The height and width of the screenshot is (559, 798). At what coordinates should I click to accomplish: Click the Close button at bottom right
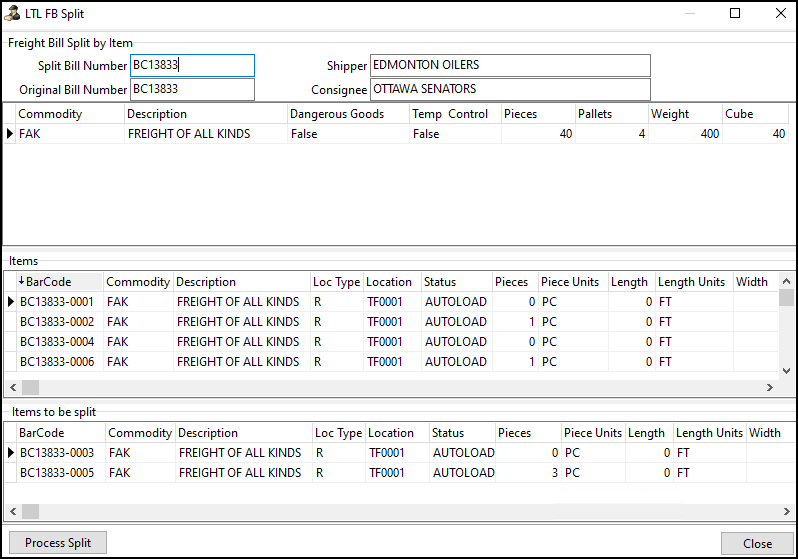click(x=757, y=544)
